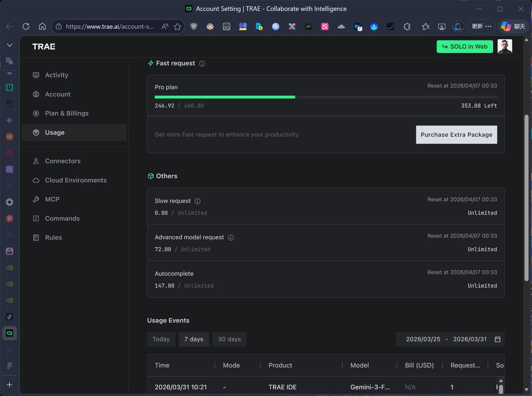Click the Time column header
The width and height of the screenshot is (532, 396).
(x=162, y=365)
